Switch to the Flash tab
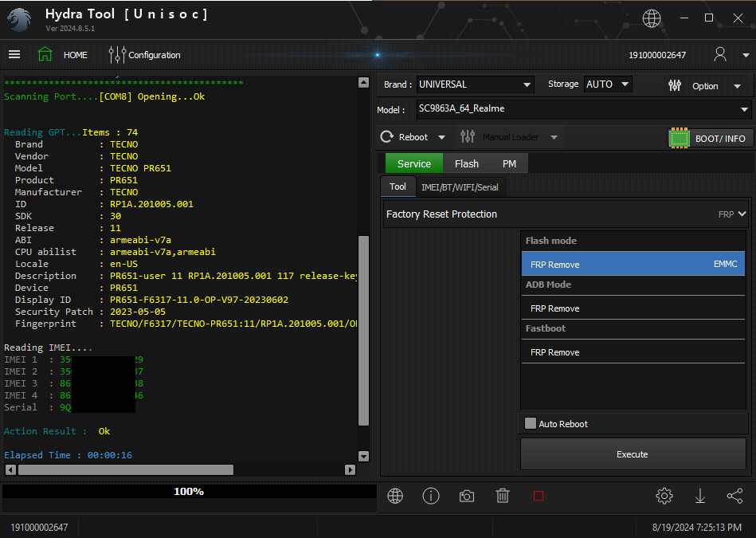The width and height of the screenshot is (756, 538). click(466, 163)
